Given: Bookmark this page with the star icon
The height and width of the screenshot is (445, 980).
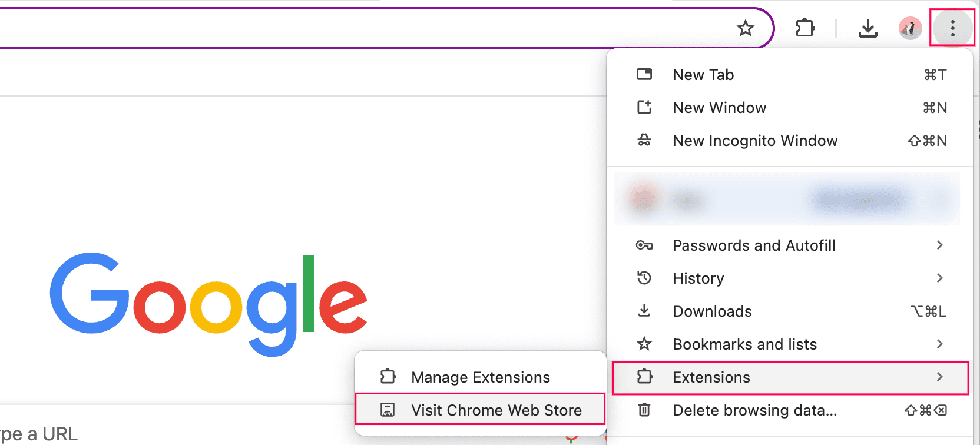Looking at the screenshot, I should click(746, 28).
